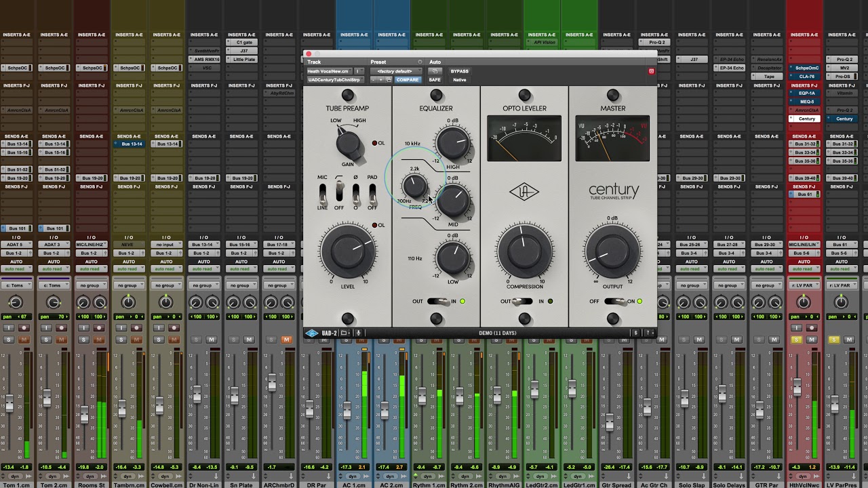868x488 pixels.
Task: Click the dollar sign icon in plugin footer
Action: (x=635, y=333)
